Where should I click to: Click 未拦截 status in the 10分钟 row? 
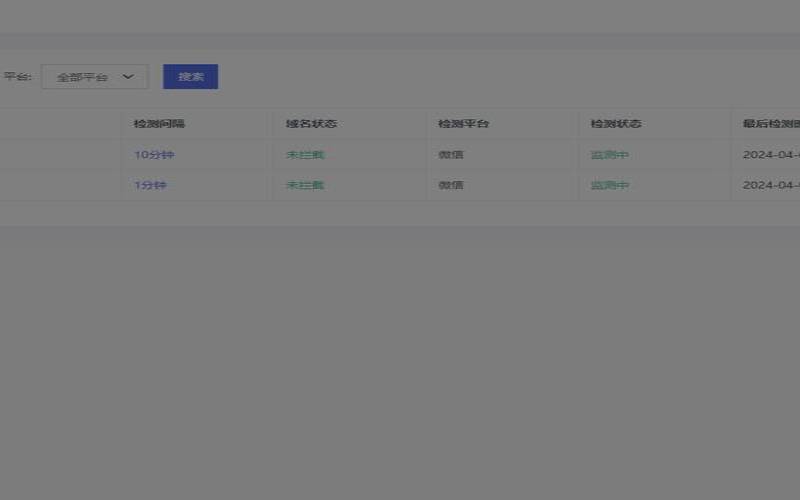tap(305, 155)
